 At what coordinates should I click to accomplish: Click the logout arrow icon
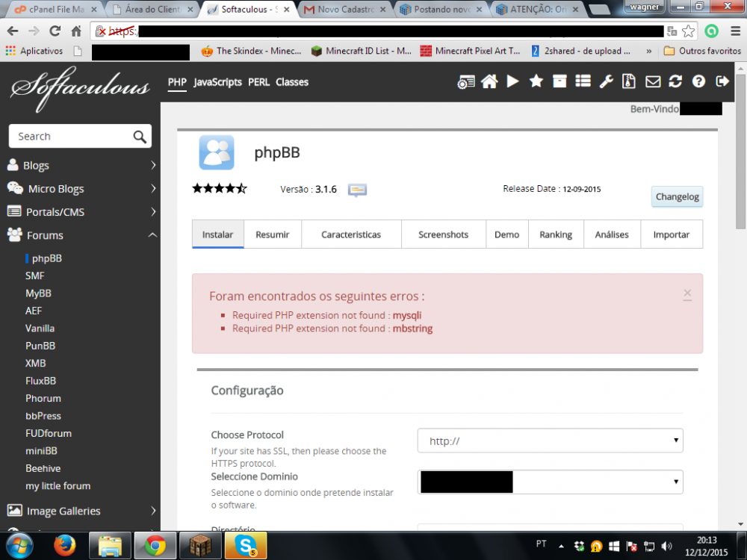[x=722, y=82]
